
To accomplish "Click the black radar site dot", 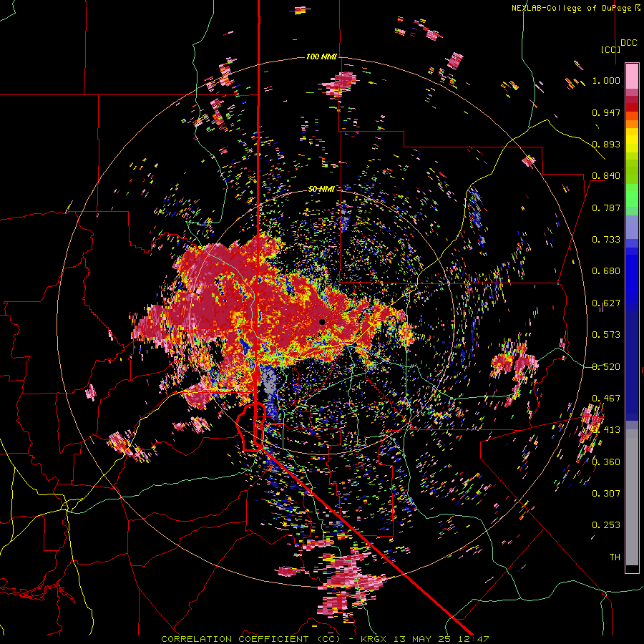I will point(322,322).
